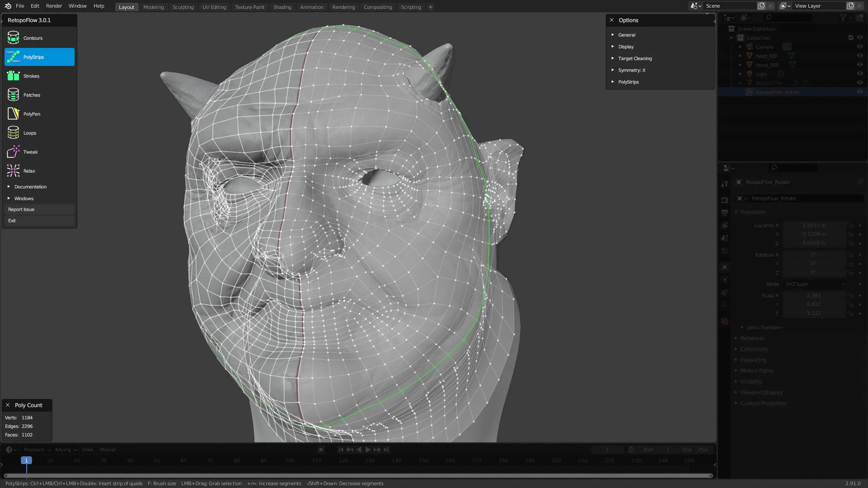This screenshot has width=868, height=488.
Task: Toggle Symmetry X option
Action: 631,70
